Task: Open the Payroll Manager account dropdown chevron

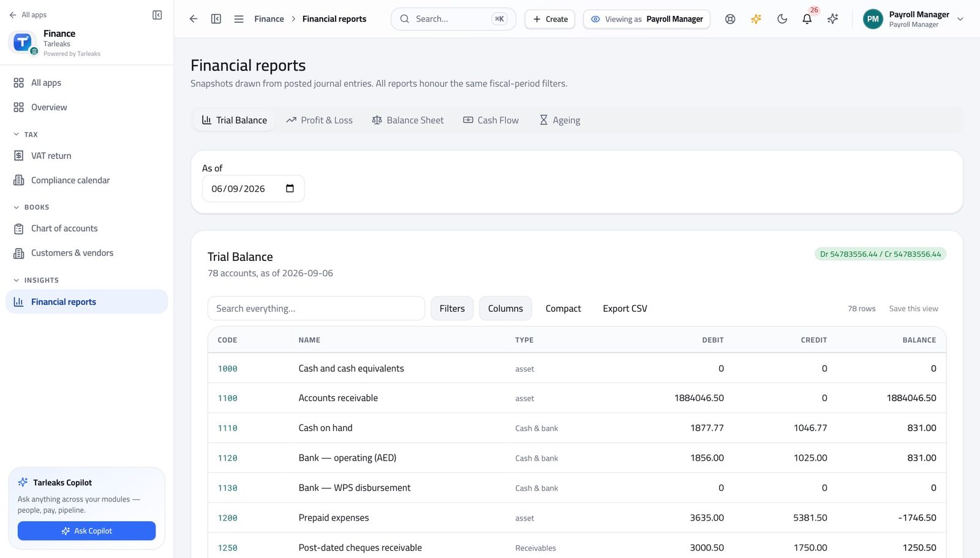Action: [x=960, y=19]
